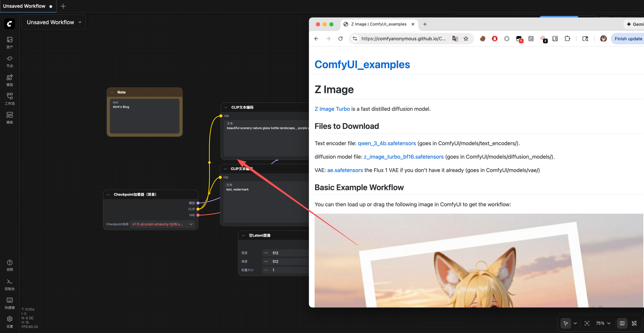Select the Z Image browser tab
This screenshot has height=333, width=644.
pyautogui.click(x=378, y=24)
